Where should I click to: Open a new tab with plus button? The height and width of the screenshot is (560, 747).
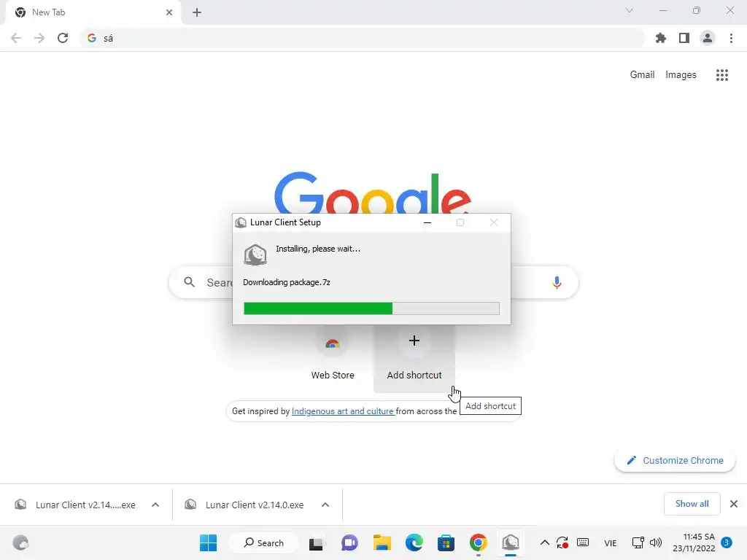[197, 12]
